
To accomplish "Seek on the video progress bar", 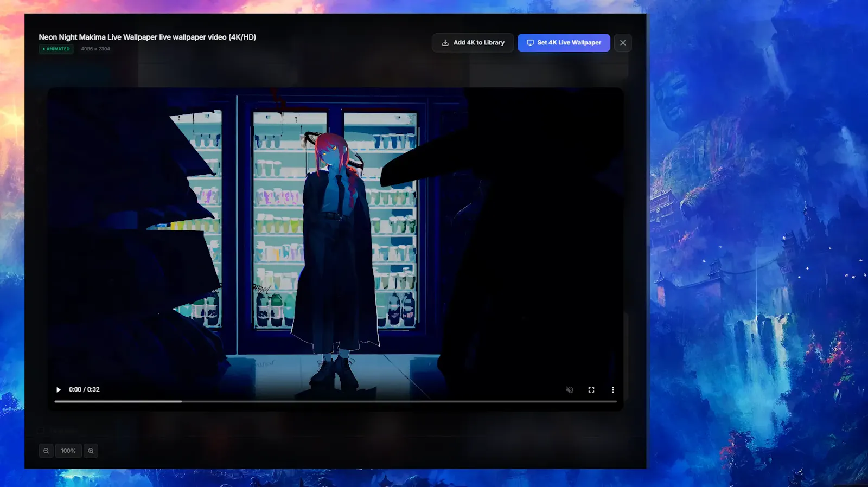I will [335, 402].
